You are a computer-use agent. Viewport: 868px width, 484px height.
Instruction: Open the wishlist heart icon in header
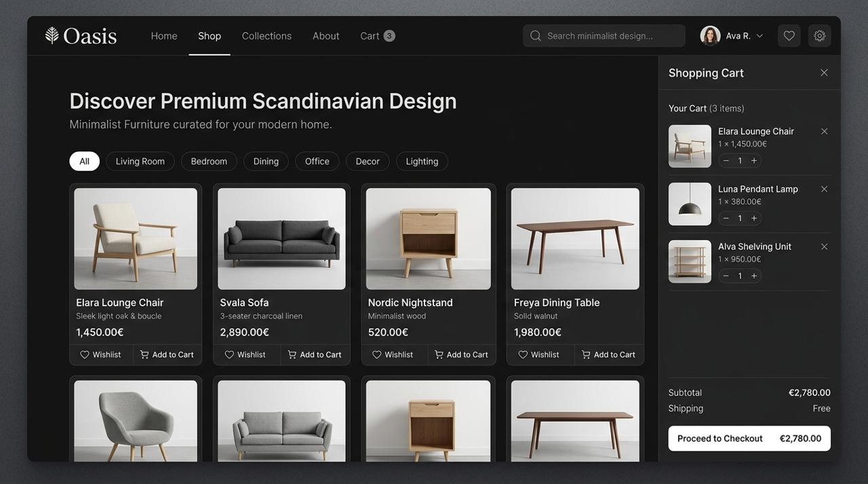click(x=789, y=36)
